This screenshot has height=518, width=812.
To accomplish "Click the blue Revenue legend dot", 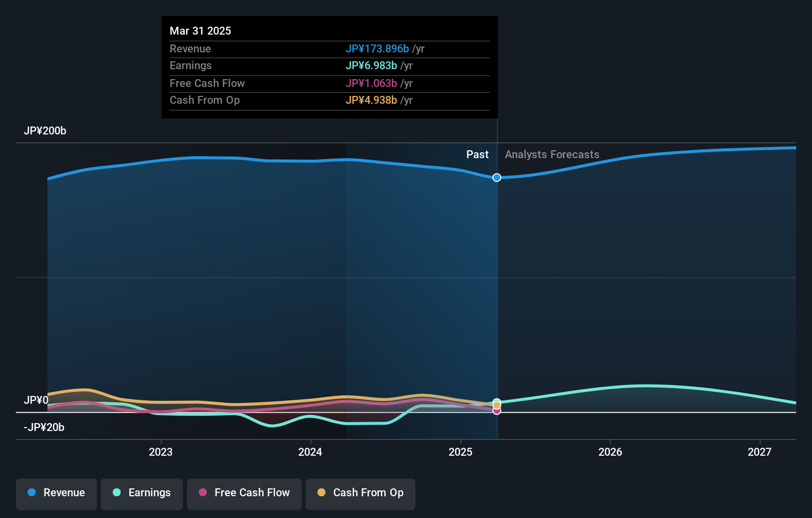I will pyautogui.click(x=32, y=492).
